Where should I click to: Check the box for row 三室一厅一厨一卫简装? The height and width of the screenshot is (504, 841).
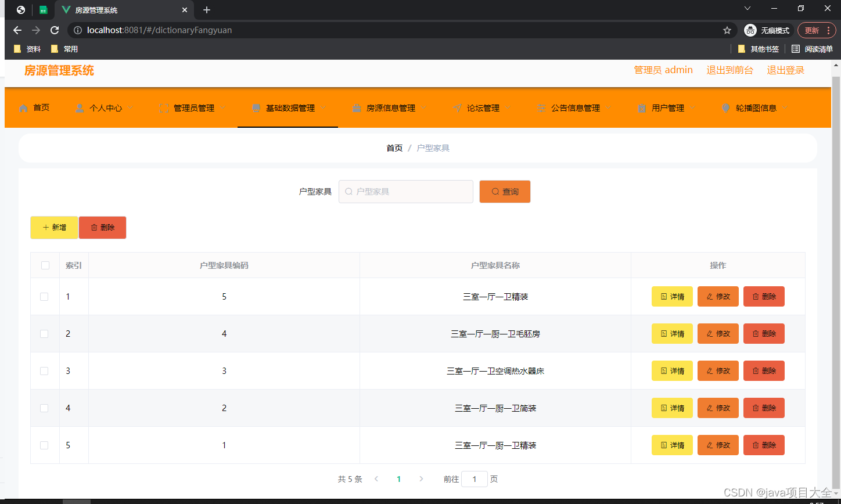(x=44, y=408)
